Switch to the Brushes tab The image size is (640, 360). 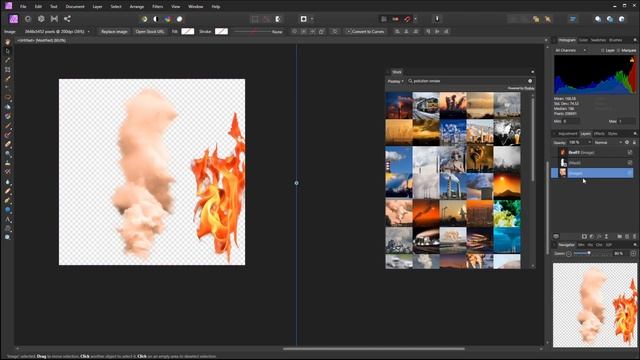(x=616, y=40)
